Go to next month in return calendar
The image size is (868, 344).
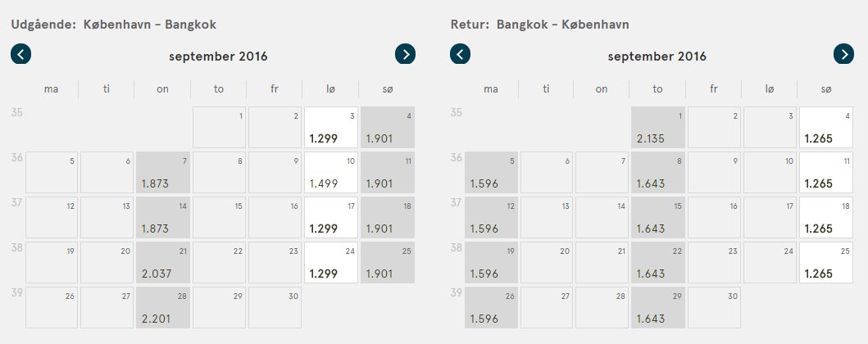[x=844, y=55]
